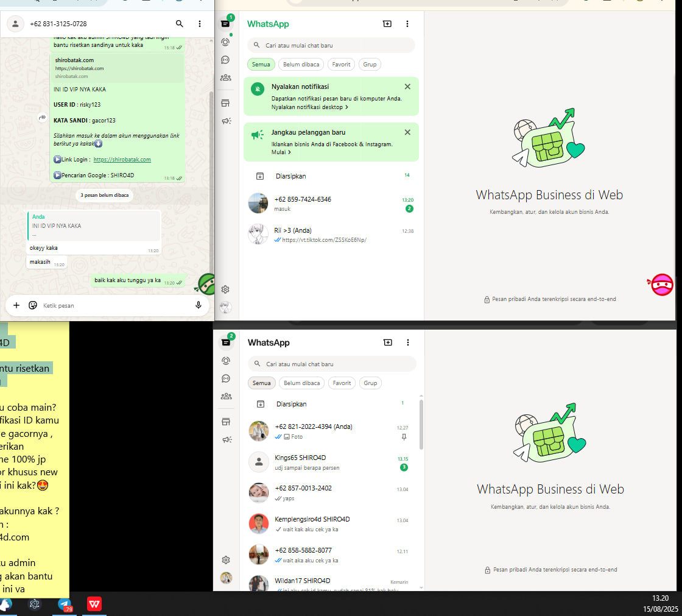Open WPS Office from the taskbar
Viewport: 682px width, 616px height.
point(94,604)
